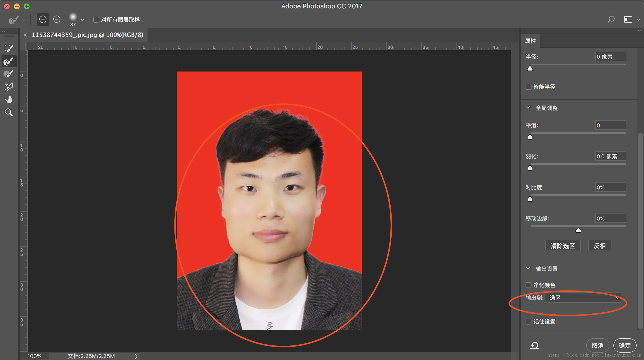Click the Add to selection icon
Viewport: 644px width, 360px height.
click(x=43, y=19)
